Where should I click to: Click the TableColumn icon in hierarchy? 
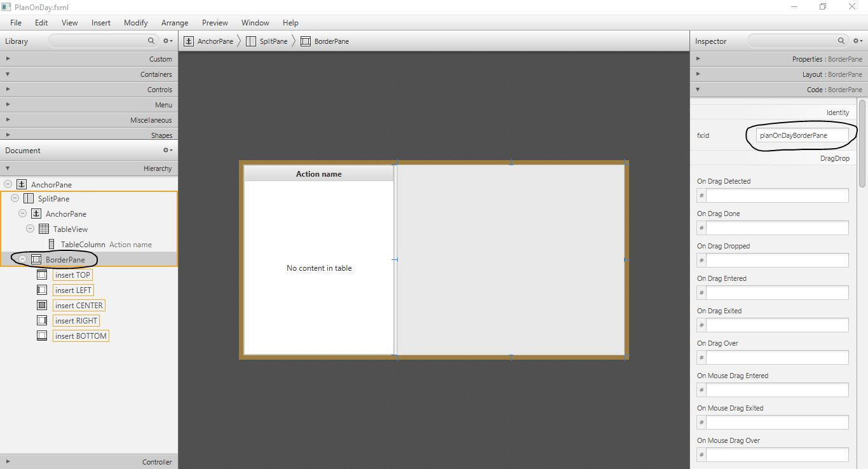pyautogui.click(x=51, y=244)
